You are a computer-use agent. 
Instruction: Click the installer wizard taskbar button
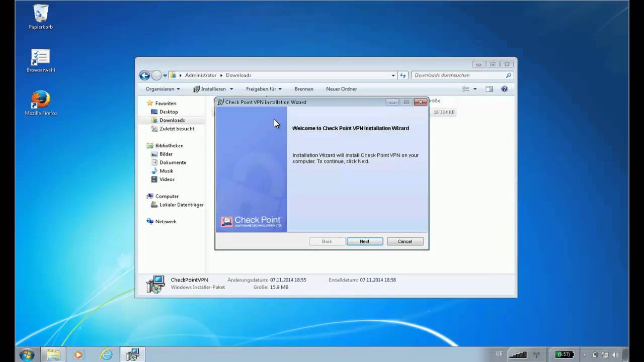click(x=133, y=354)
